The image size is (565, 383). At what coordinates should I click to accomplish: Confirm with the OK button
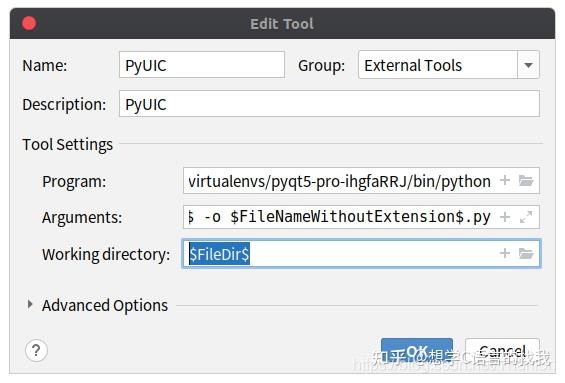417,351
